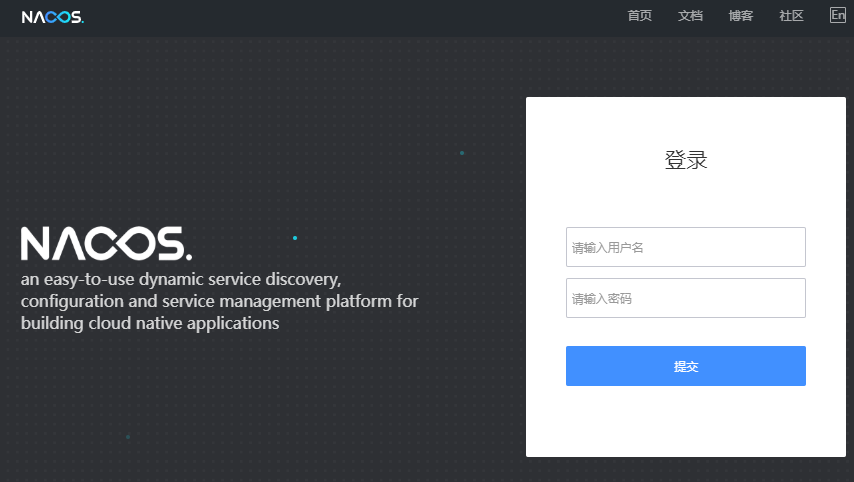Click the 'building cloud native applications' text
The image size is (854, 482).
[x=149, y=324]
